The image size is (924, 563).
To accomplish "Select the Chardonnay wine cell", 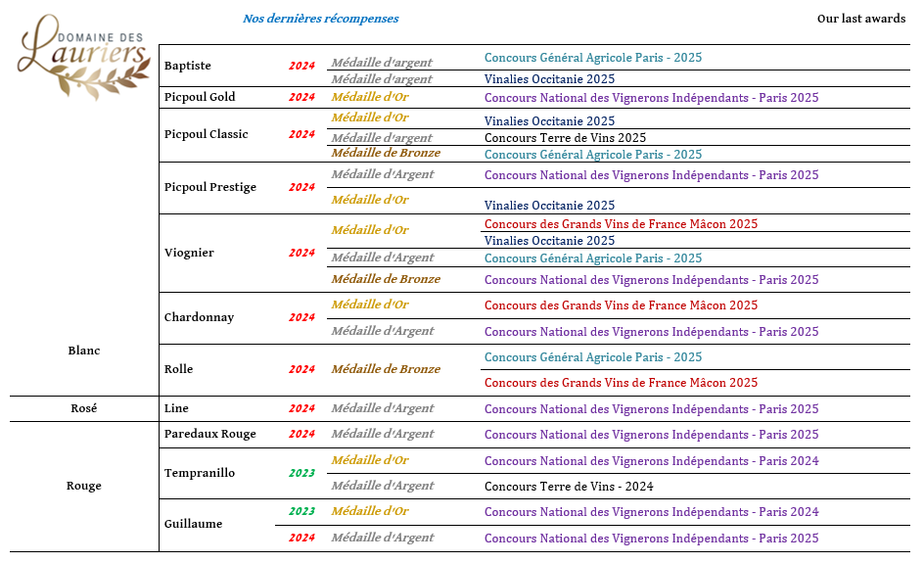I will click(x=199, y=317).
